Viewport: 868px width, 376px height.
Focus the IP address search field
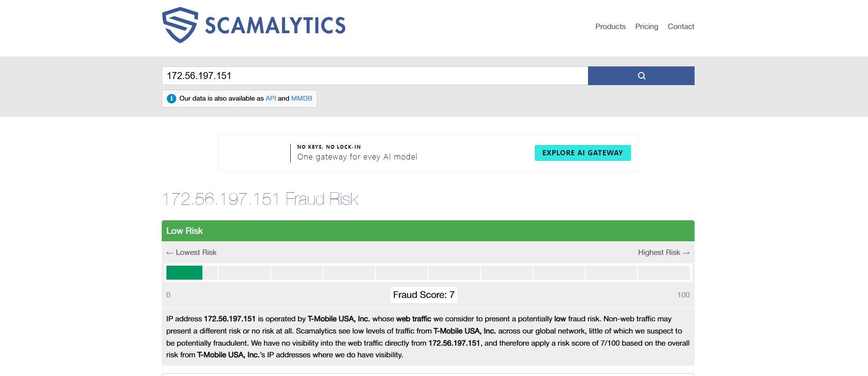pos(375,76)
